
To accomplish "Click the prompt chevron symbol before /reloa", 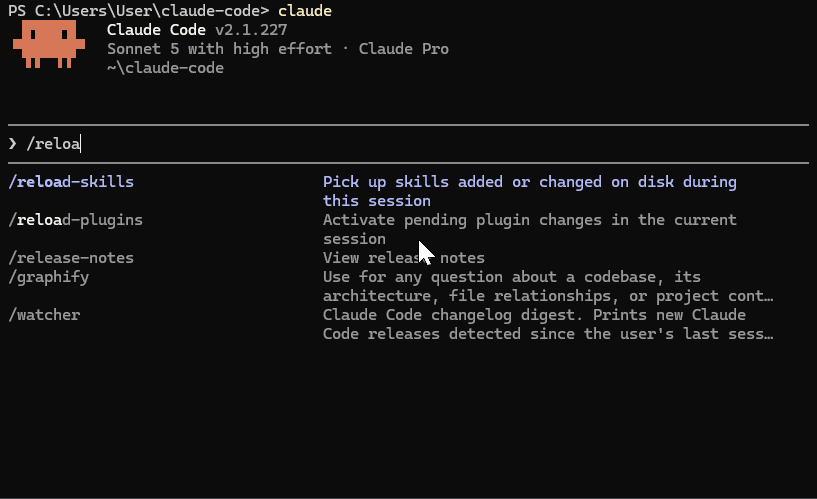I will pyautogui.click(x=13, y=143).
